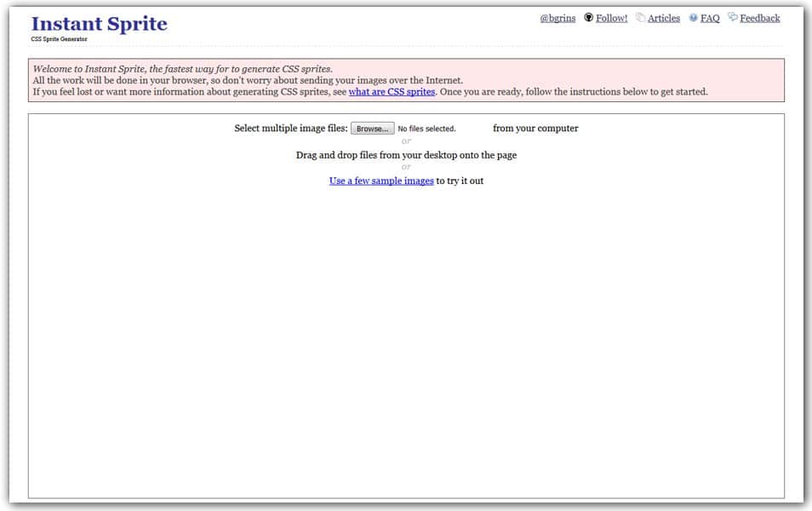Click the 'No files selected.' file label
This screenshot has width=812, height=511.
pyautogui.click(x=426, y=129)
